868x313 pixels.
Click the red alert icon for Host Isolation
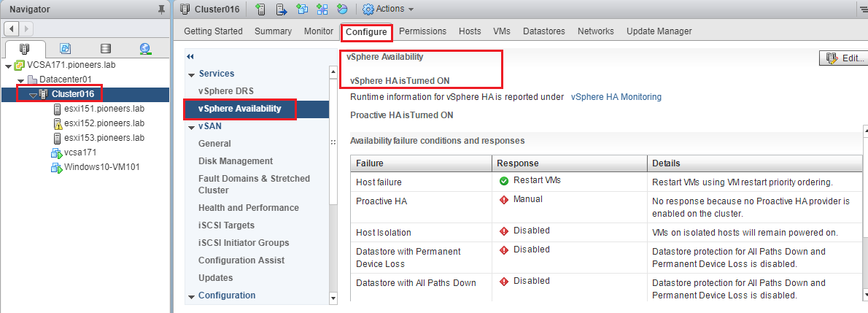(504, 231)
